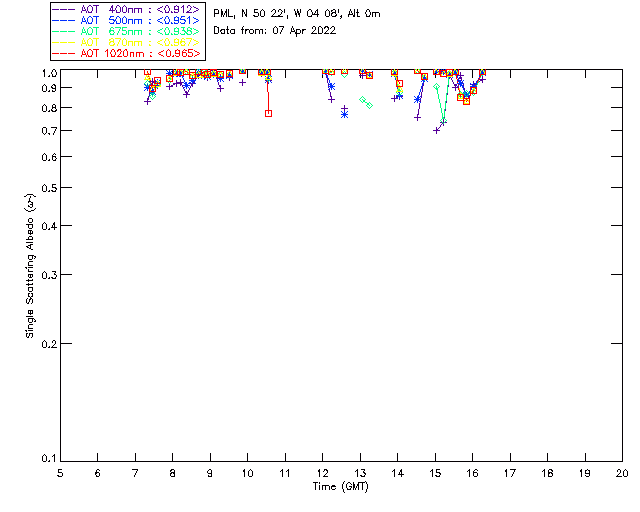
Task: Click the blue dashed line sample in legend
Action: [x=64, y=20]
